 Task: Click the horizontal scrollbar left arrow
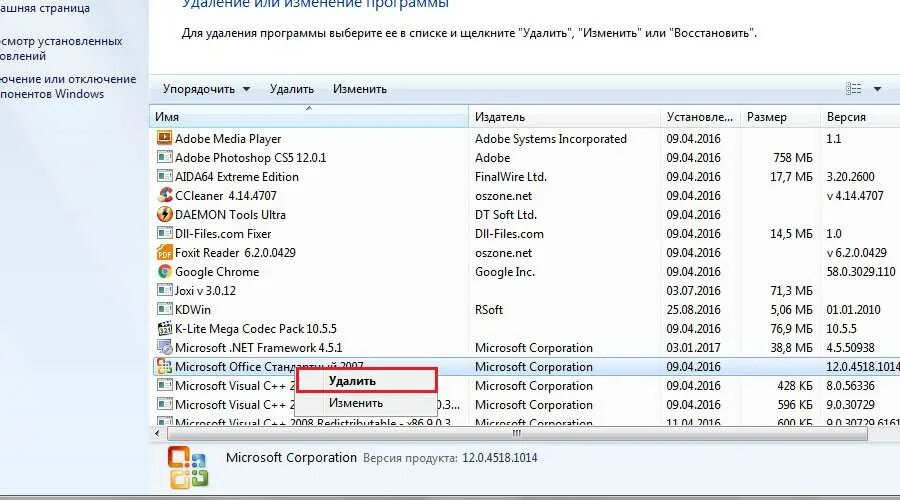coord(157,433)
